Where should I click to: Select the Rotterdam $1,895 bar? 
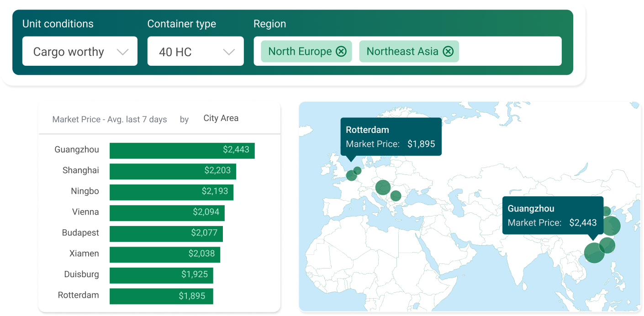tap(161, 296)
